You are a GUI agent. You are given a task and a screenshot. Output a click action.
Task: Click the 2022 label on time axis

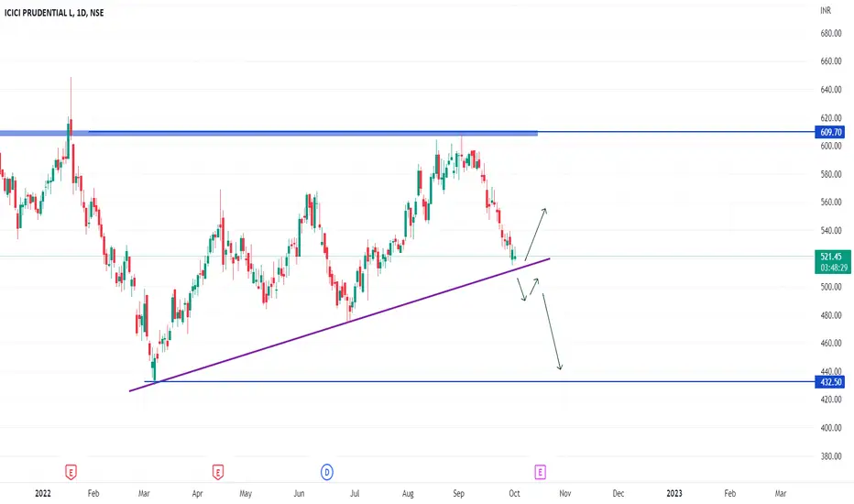click(42, 493)
